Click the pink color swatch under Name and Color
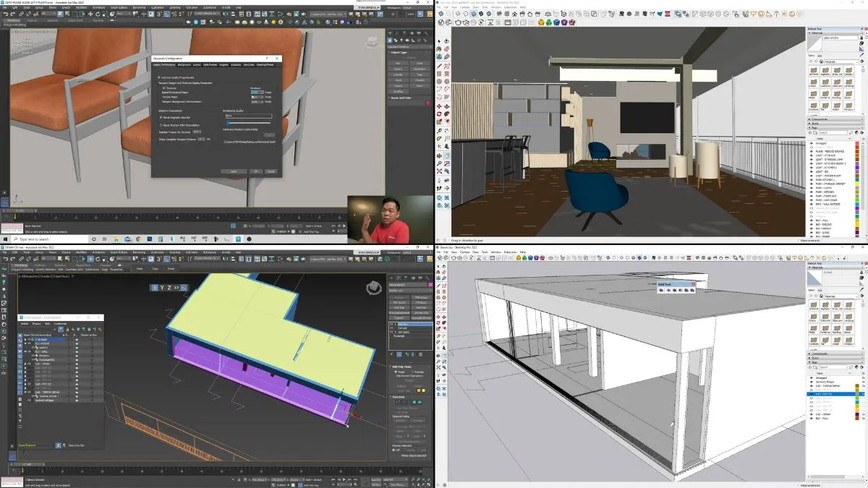868x488 pixels. pyautogui.click(x=427, y=103)
